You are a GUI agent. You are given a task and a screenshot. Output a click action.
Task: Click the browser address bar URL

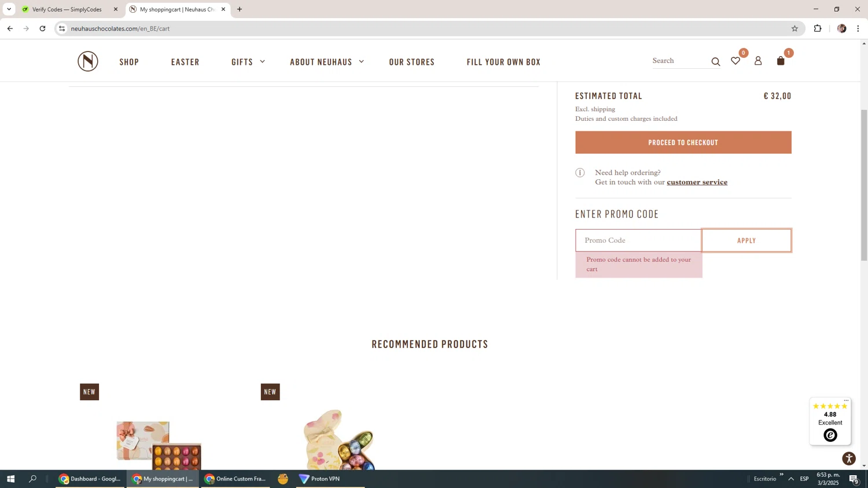pyautogui.click(x=120, y=28)
